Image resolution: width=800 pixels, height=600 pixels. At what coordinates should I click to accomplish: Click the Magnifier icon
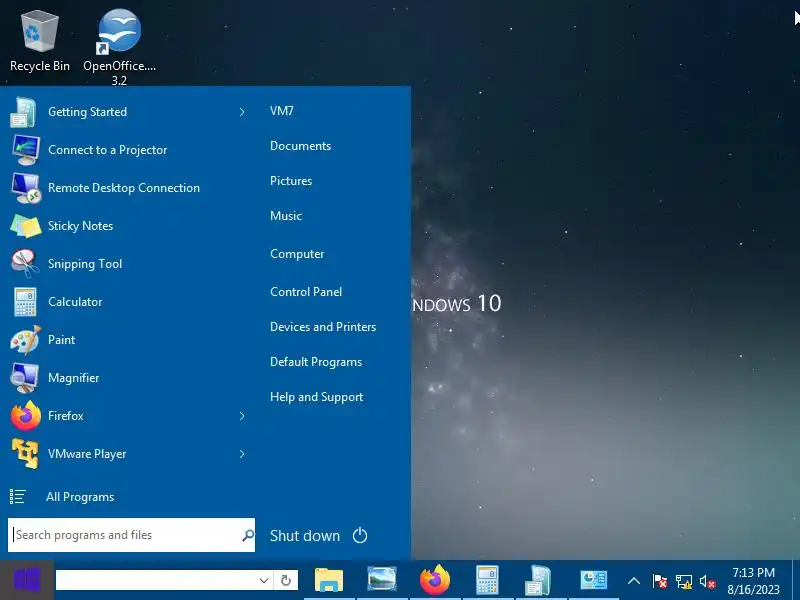(24, 378)
